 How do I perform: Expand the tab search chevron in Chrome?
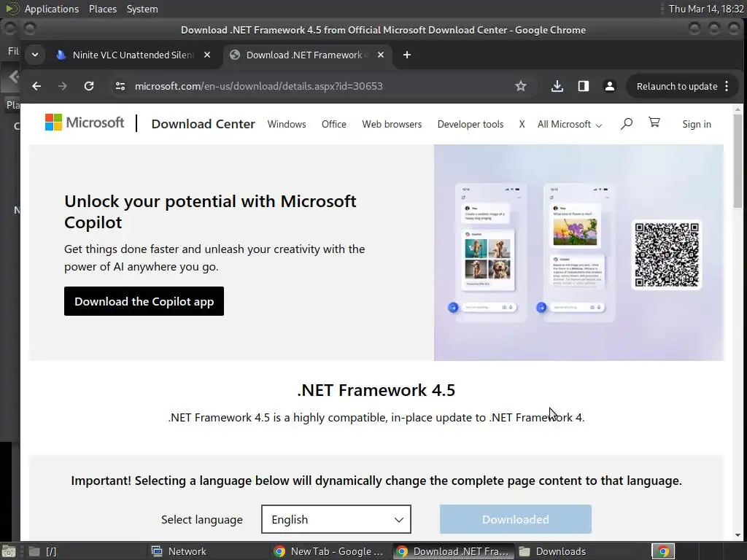(x=35, y=55)
